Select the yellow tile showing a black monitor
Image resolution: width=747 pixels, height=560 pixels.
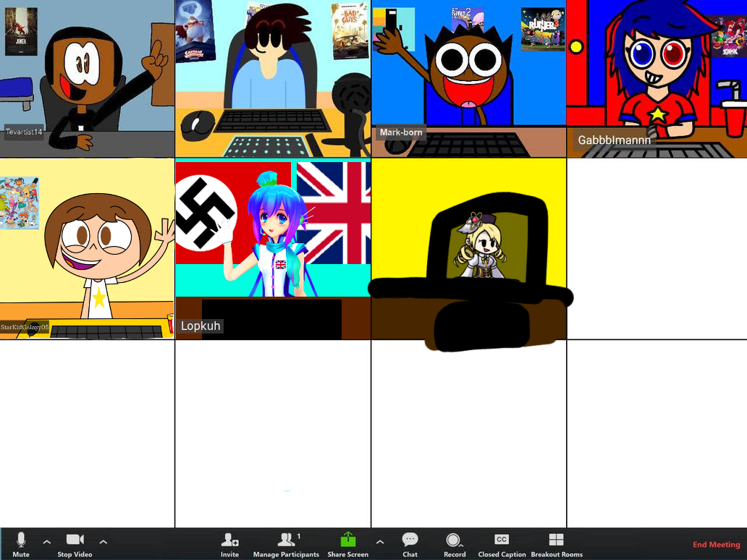[x=469, y=249]
